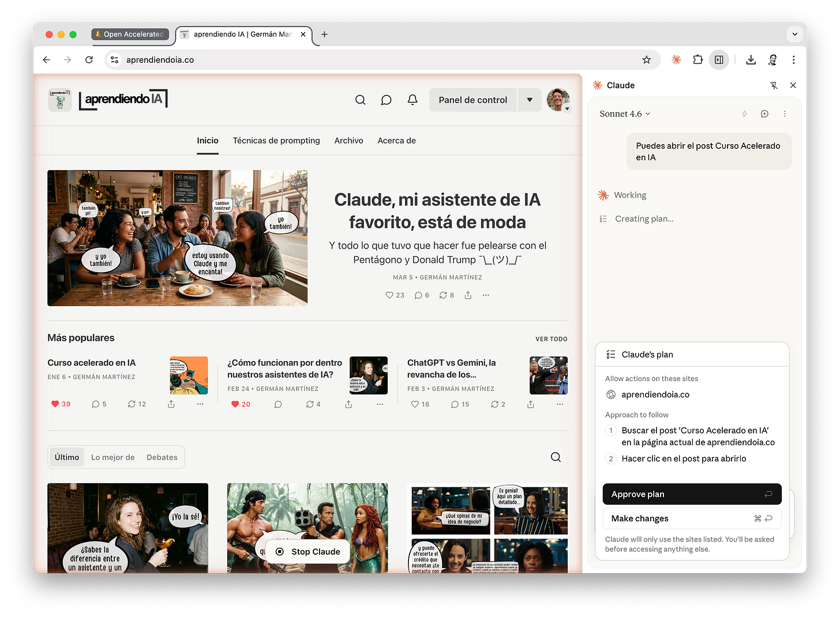
Task: Switch to the Open Accelerated tab
Action: [x=130, y=34]
